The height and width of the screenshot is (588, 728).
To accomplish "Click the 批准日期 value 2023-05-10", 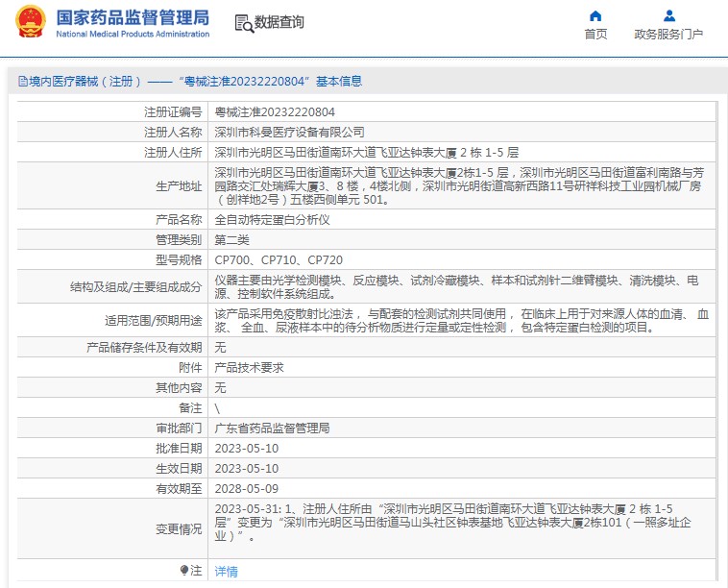I will point(247,448).
